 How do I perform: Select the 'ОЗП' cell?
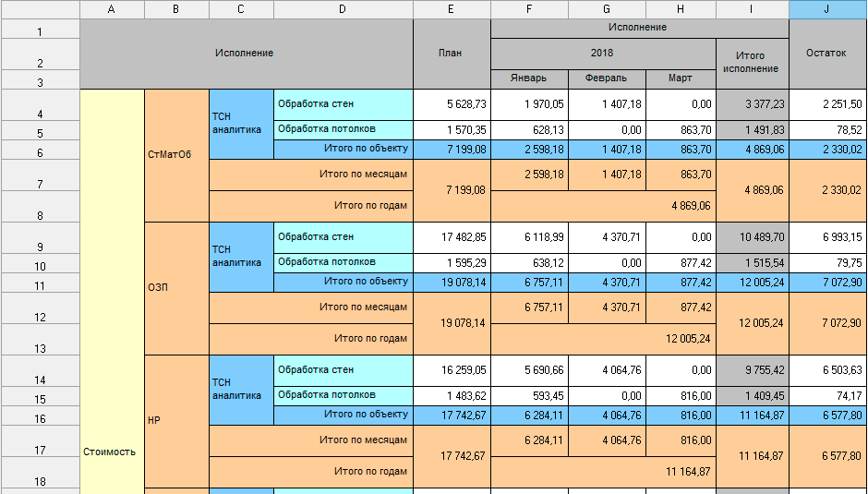pos(176,288)
